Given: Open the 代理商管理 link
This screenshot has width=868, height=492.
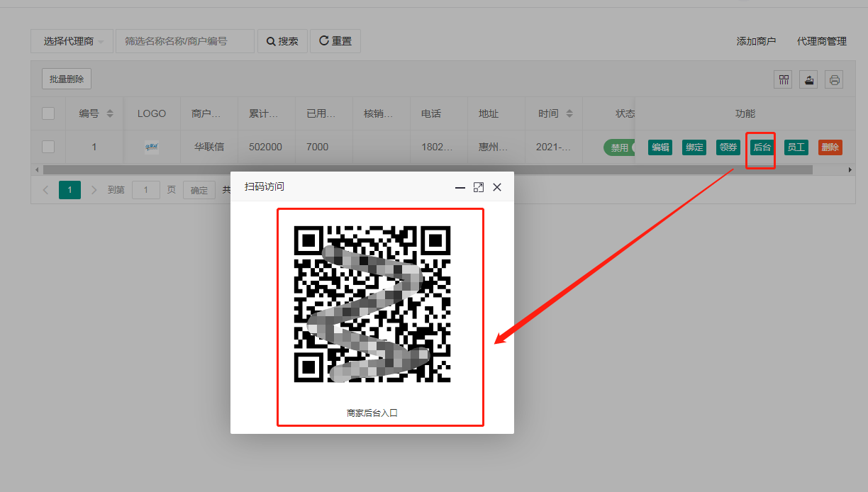Looking at the screenshot, I should [x=822, y=41].
